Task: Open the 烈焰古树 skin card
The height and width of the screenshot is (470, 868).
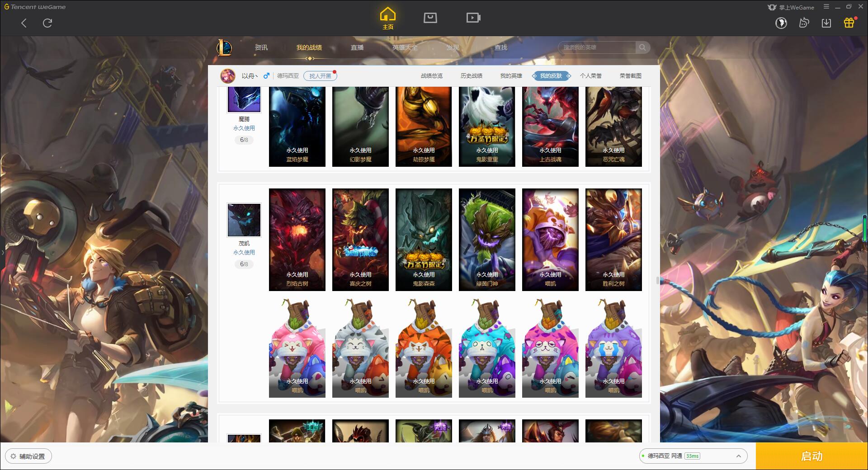Action: coord(297,240)
